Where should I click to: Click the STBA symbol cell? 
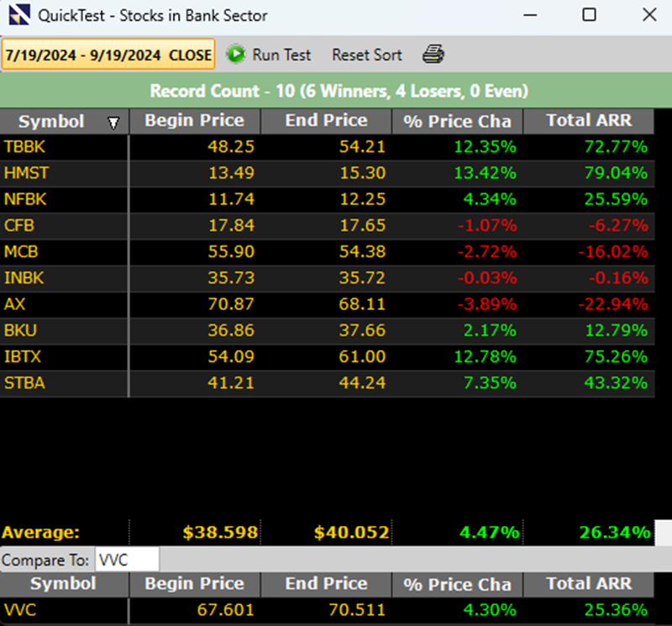(24, 382)
